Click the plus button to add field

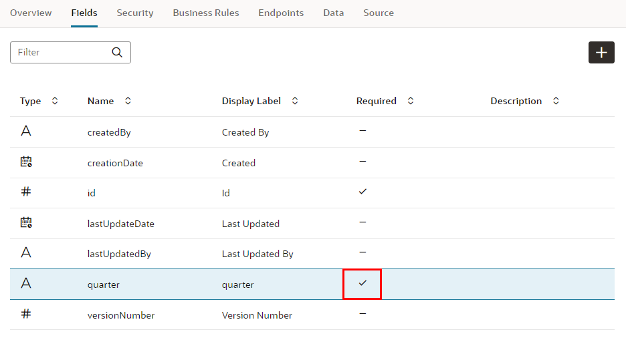pyautogui.click(x=601, y=53)
